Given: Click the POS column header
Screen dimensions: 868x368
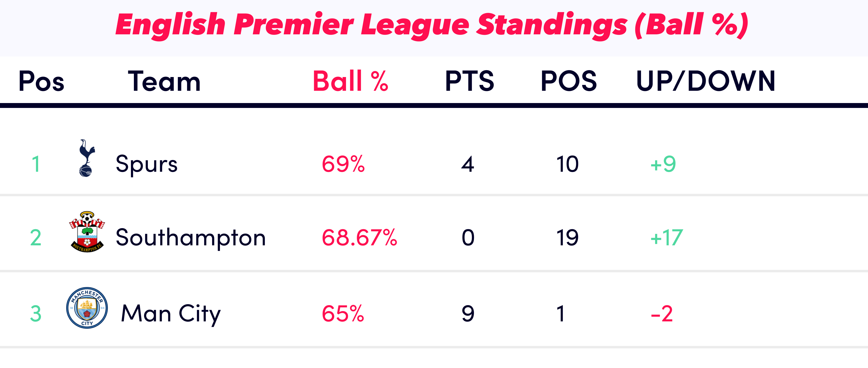Looking at the screenshot, I should (569, 81).
